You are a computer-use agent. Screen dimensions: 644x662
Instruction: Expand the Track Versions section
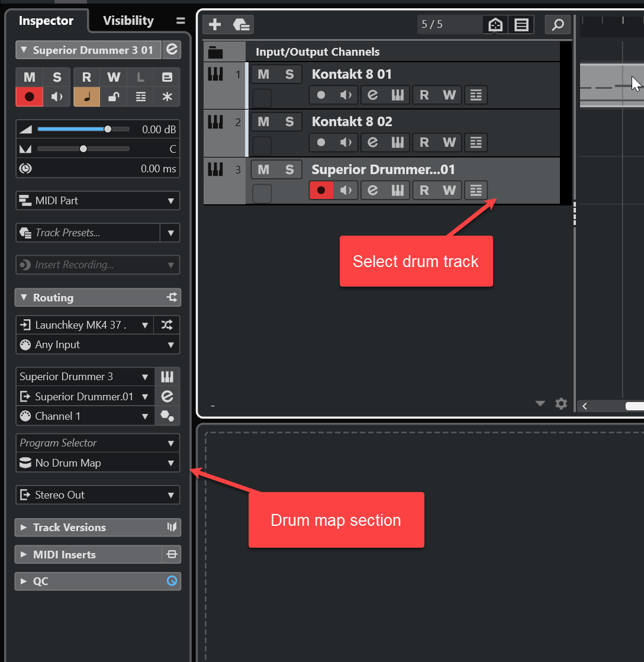(24, 528)
